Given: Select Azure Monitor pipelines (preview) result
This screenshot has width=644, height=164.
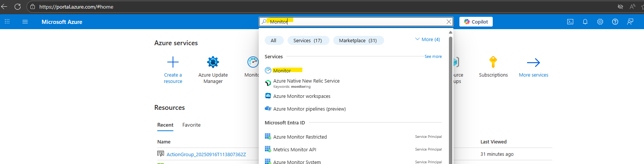Looking at the screenshot, I should coord(309,109).
